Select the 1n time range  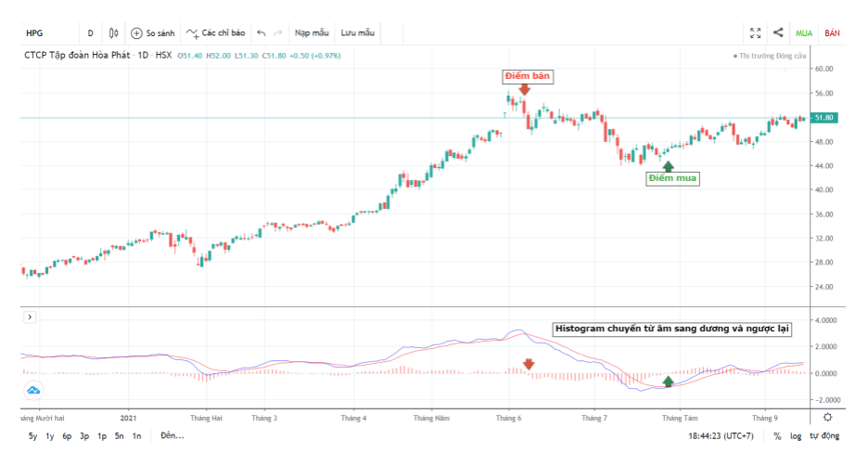(x=136, y=436)
